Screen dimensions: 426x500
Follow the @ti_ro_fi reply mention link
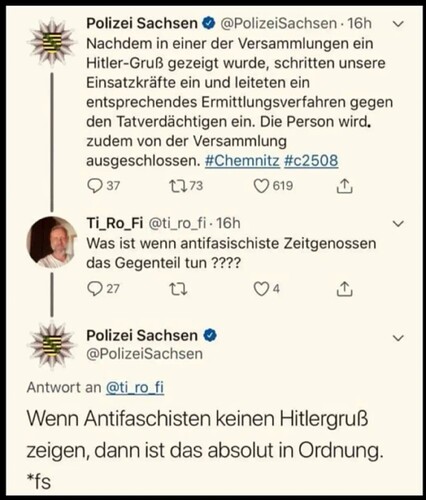click(x=135, y=388)
